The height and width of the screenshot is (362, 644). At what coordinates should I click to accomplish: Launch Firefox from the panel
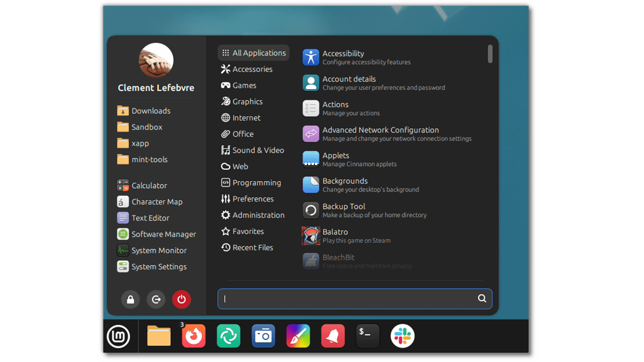[x=194, y=336]
